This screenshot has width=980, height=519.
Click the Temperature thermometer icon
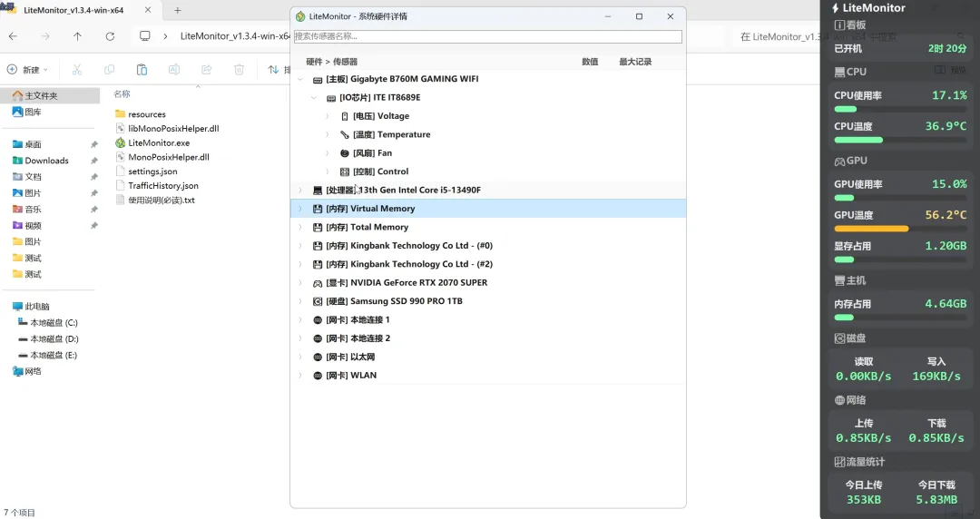[345, 134]
